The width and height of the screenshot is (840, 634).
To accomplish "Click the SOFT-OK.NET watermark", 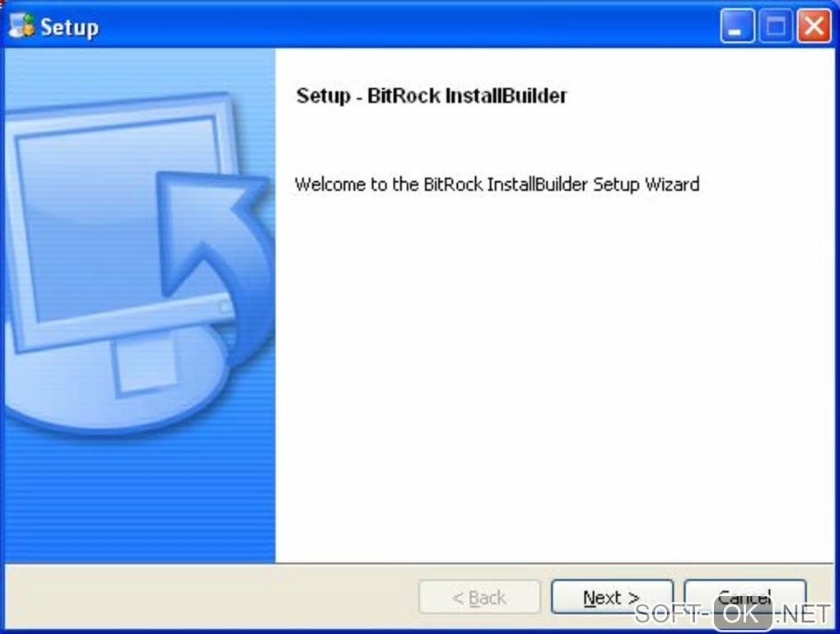I will tap(732, 613).
